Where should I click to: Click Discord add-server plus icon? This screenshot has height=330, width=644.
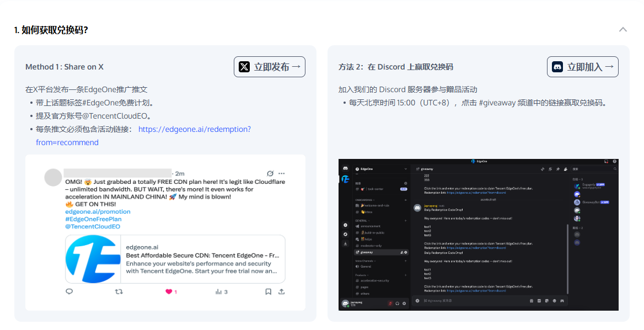click(x=345, y=225)
